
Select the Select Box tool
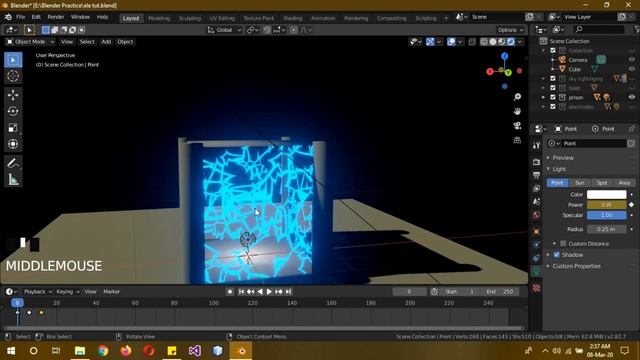[x=13, y=60]
